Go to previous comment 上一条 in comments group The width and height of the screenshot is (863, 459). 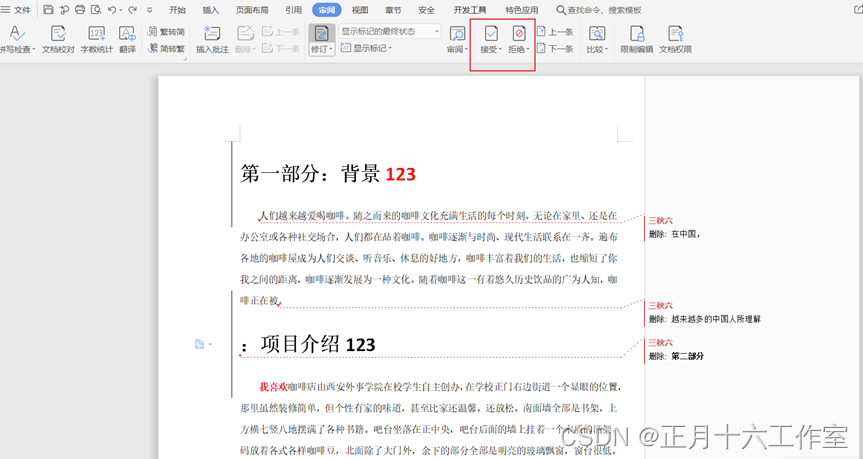click(280, 31)
